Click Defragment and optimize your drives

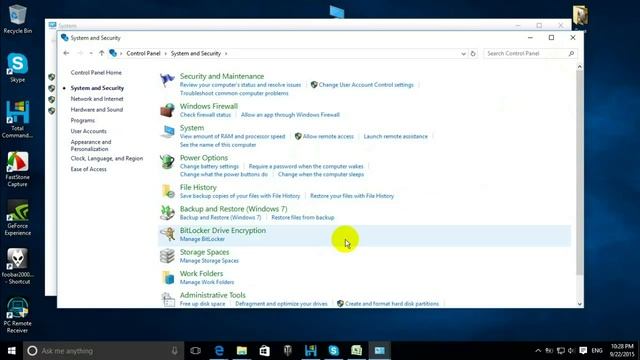281,304
